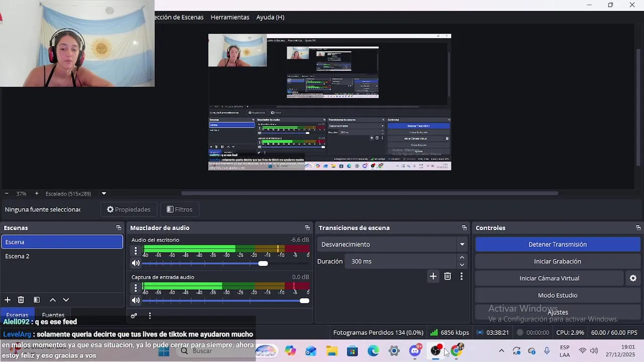
Task: Click the OBS Studio taskbar icon
Action: pyautogui.click(x=436, y=351)
